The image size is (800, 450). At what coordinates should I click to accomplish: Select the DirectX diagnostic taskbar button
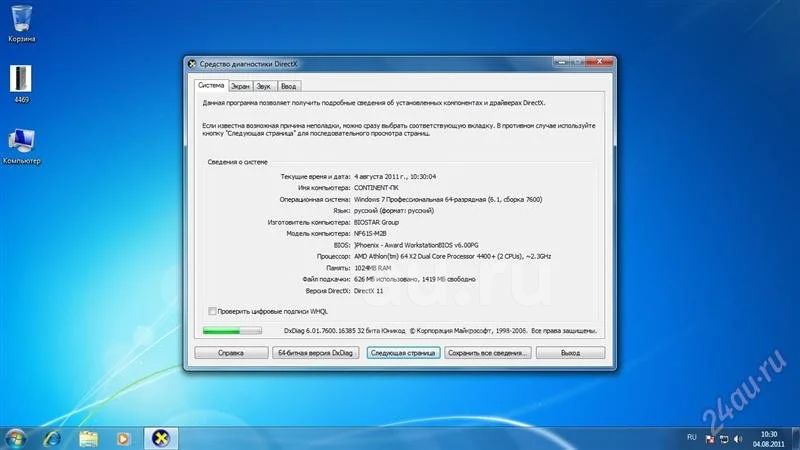[x=161, y=438]
